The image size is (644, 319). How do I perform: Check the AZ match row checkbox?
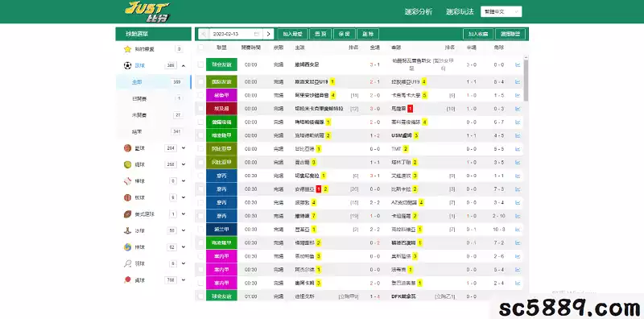[200, 202]
